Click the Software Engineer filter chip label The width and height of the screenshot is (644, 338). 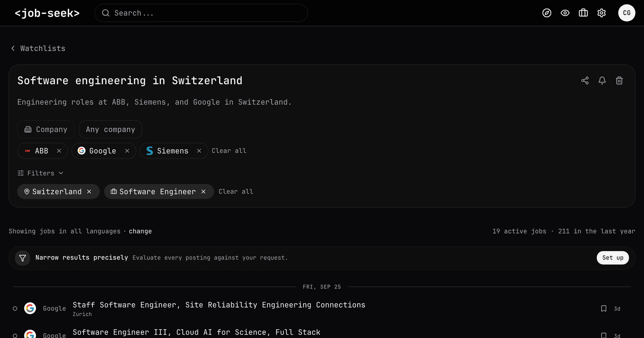[157, 191]
